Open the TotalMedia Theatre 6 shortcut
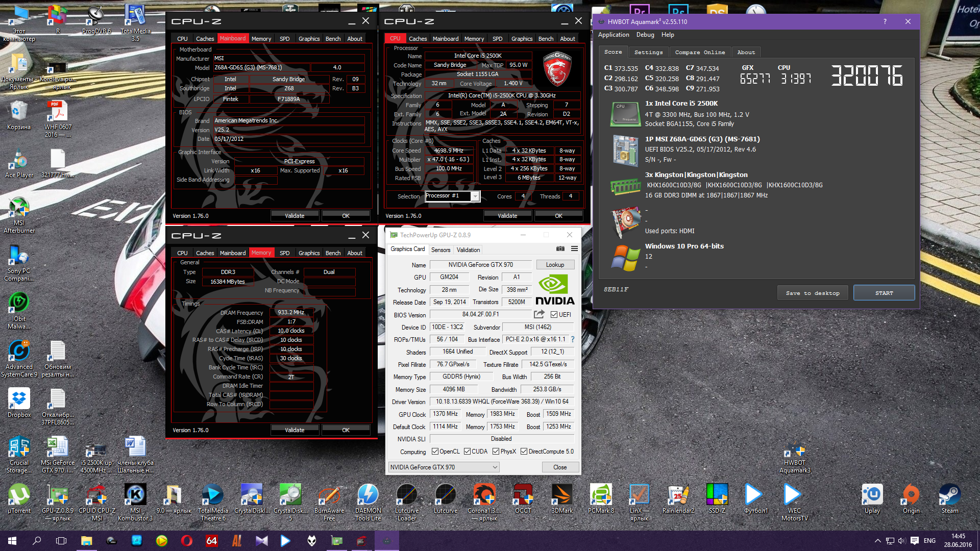The height and width of the screenshot is (551, 980). 213,502
